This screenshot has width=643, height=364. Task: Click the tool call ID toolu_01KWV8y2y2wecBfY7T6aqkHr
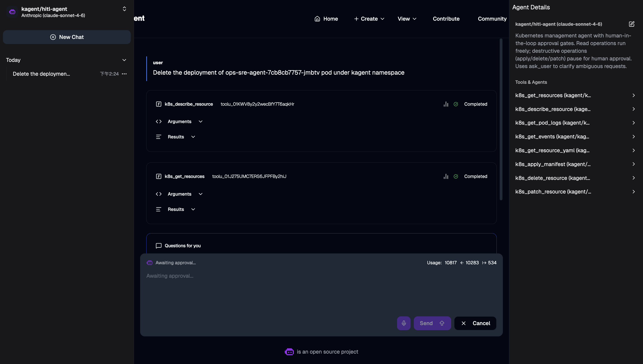(257, 104)
